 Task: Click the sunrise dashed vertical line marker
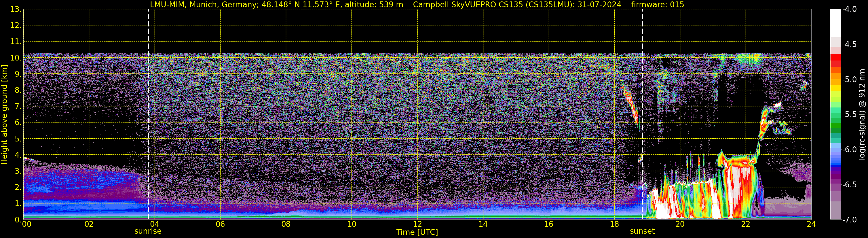click(148, 114)
